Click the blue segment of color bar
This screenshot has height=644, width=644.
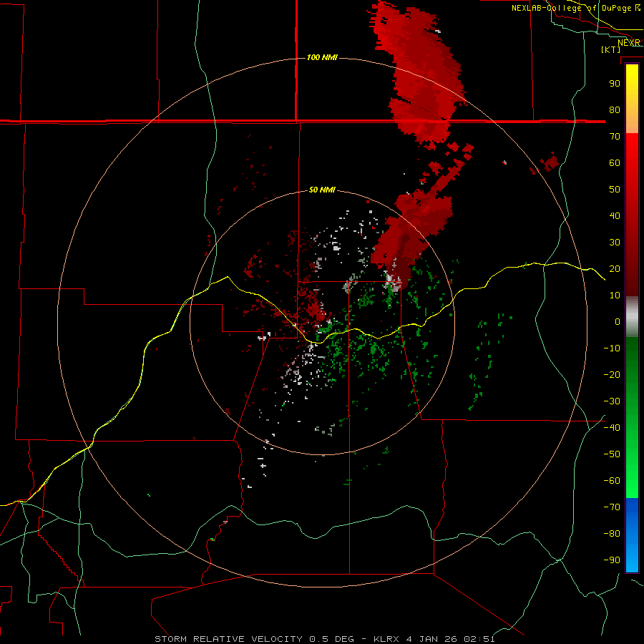[632, 535]
